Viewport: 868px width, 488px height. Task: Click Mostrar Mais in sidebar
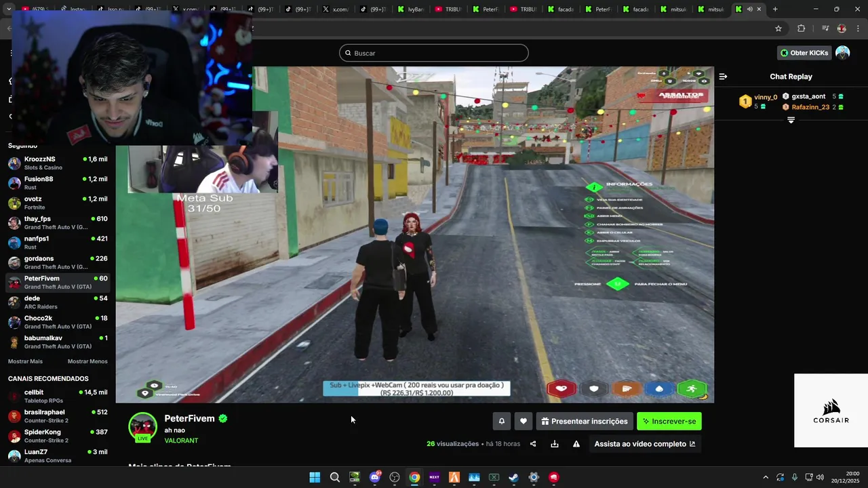point(25,361)
